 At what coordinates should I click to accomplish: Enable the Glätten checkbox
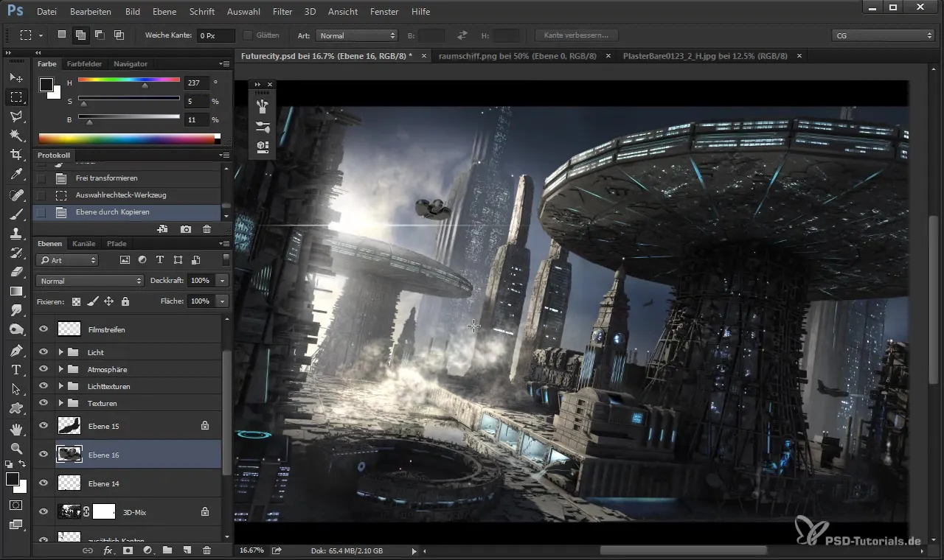248,35
